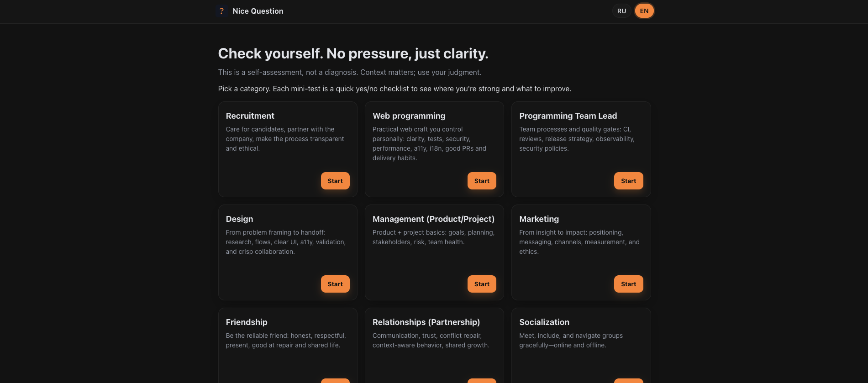Click the Management (Product/Project) heading

[433, 219]
